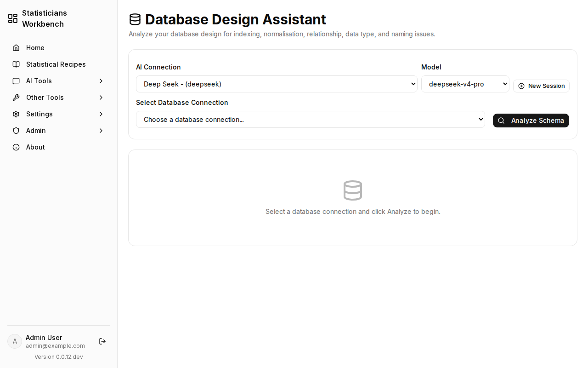588x368 pixels.
Task: Click the plus icon in New Session
Action: tap(521, 86)
